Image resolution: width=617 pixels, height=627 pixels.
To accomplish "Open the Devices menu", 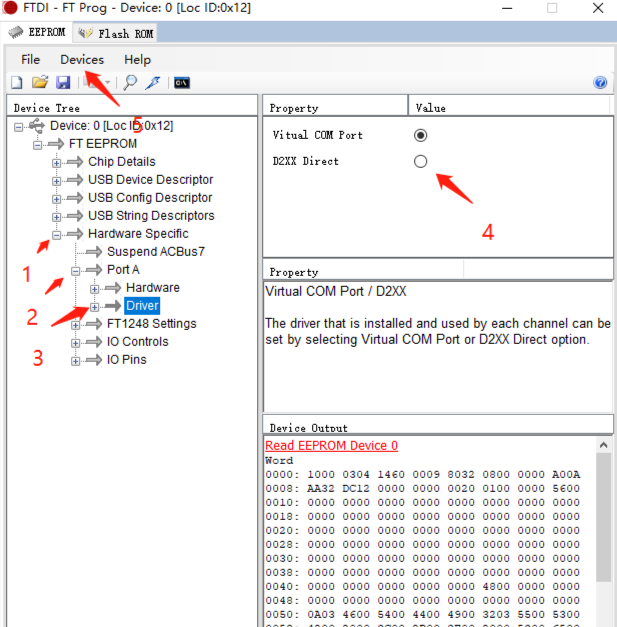I will click(x=82, y=60).
